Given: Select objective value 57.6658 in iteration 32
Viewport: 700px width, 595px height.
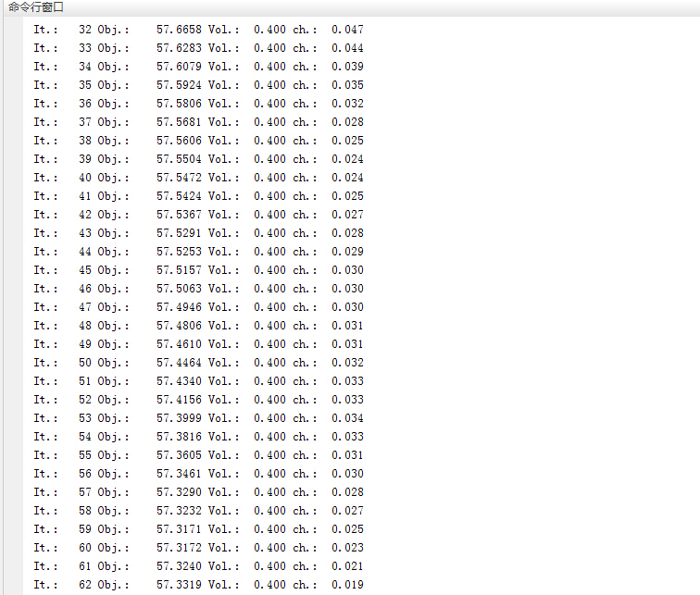Looking at the screenshot, I should click(179, 30).
